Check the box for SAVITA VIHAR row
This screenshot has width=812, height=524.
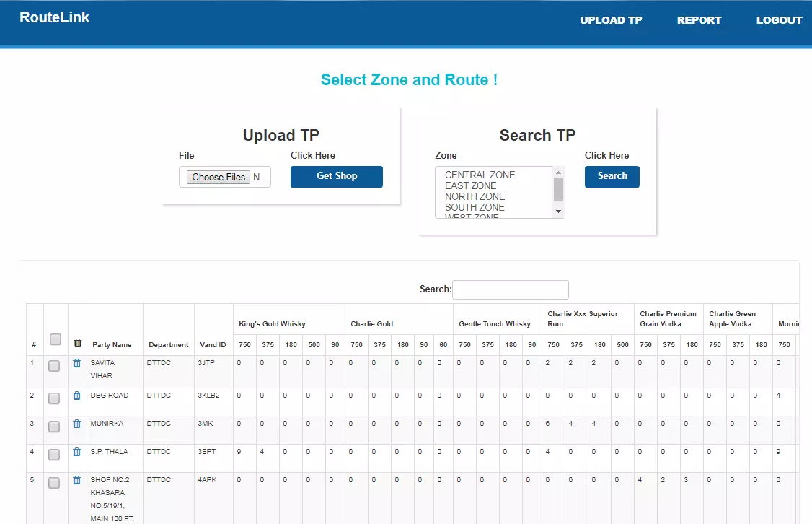(x=54, y=367)
